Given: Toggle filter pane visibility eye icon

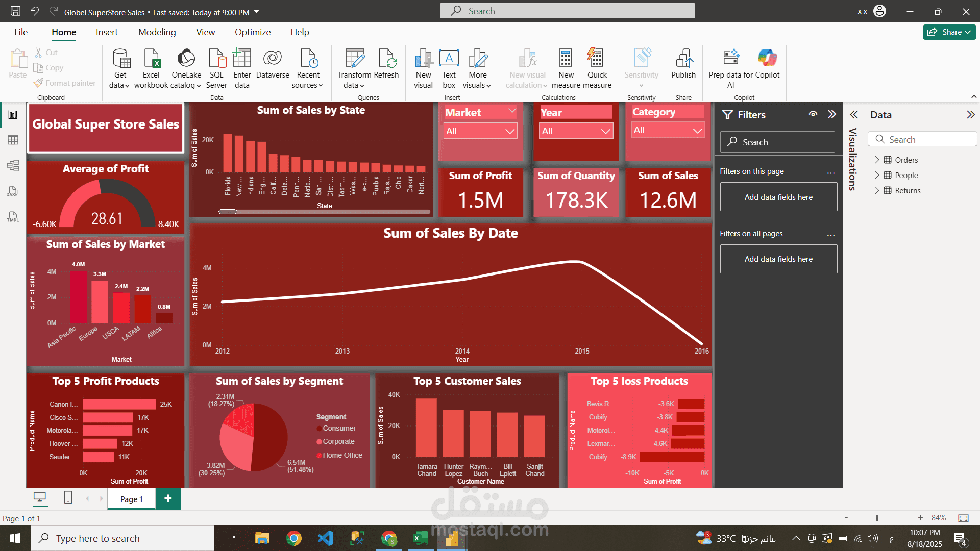Looking at the screenshot, I should (x=813, y=114).
